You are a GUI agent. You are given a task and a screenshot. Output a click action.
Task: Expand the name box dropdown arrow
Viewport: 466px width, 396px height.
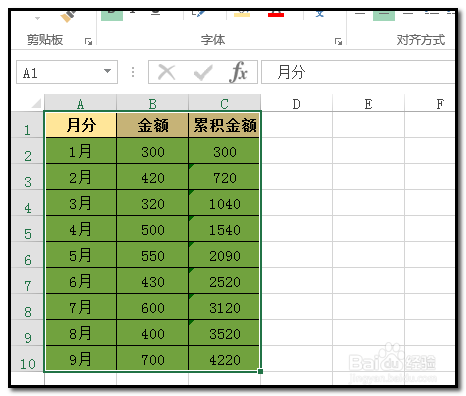point(107,71)
